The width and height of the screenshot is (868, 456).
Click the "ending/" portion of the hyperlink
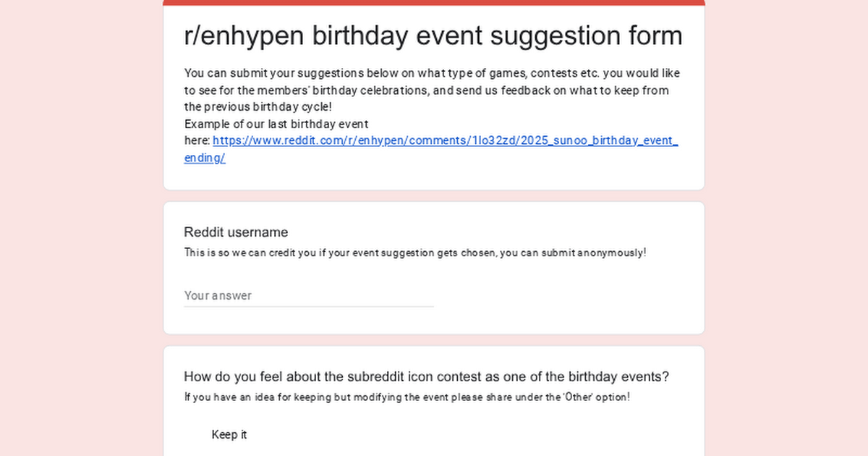pyautogui.click(x=204, y=158)
